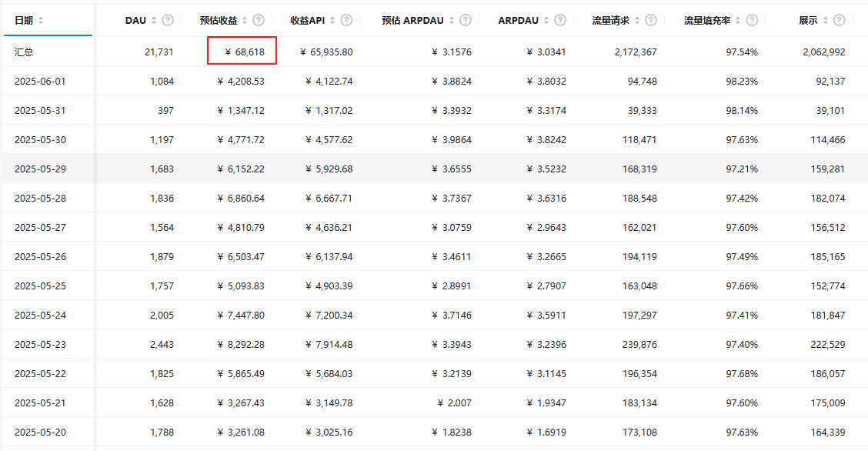Open the help tooltip icon beside DAU
The height and width of the screenshot is (451, 868).
tap(167, 20)
